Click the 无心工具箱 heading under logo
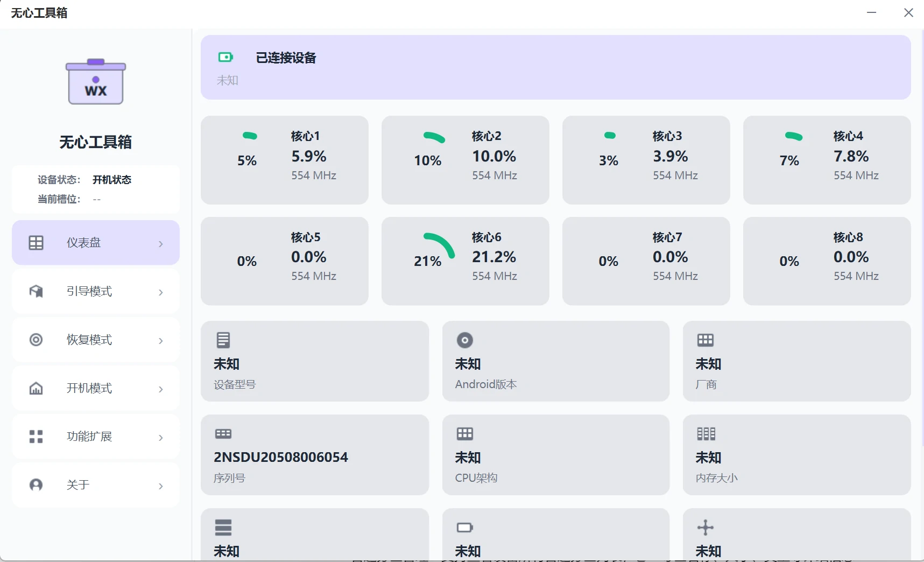 coord(96,142)
